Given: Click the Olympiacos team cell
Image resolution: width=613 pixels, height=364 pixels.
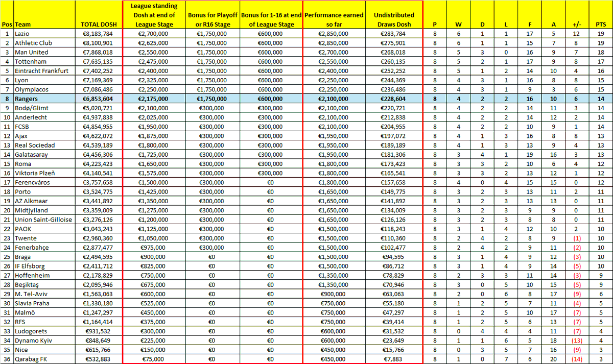Looking at the screenshot, I should pyautogui.click(x=44, y=89).
